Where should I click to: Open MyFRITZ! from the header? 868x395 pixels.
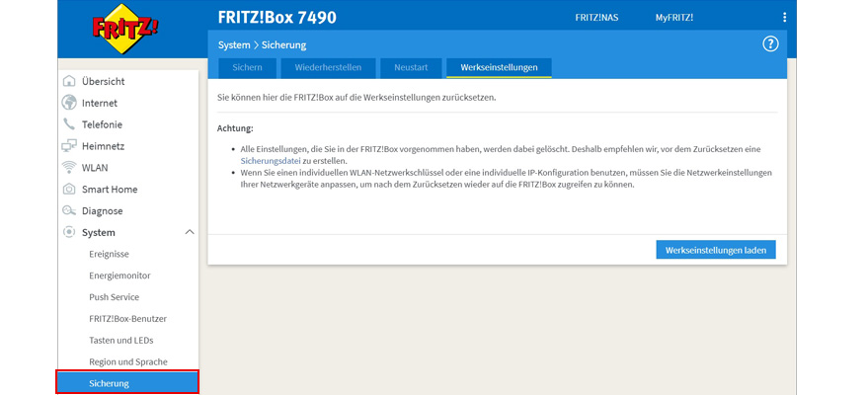click(x=673, y=18)
